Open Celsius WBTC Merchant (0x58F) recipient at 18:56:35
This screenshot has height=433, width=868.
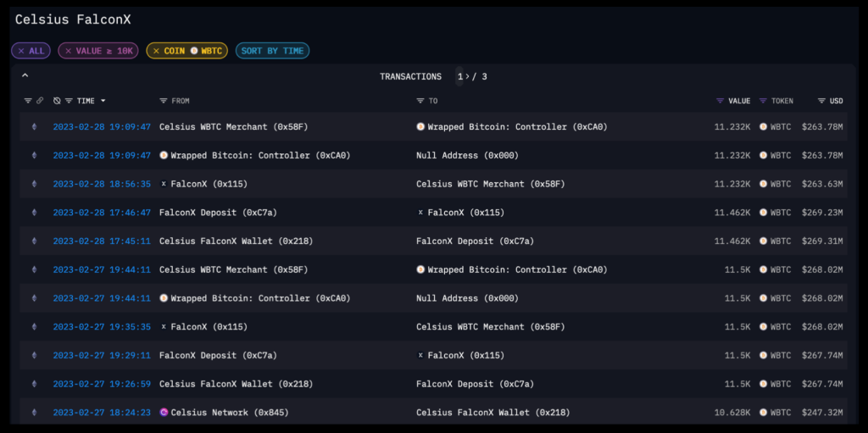coord(491,184)
